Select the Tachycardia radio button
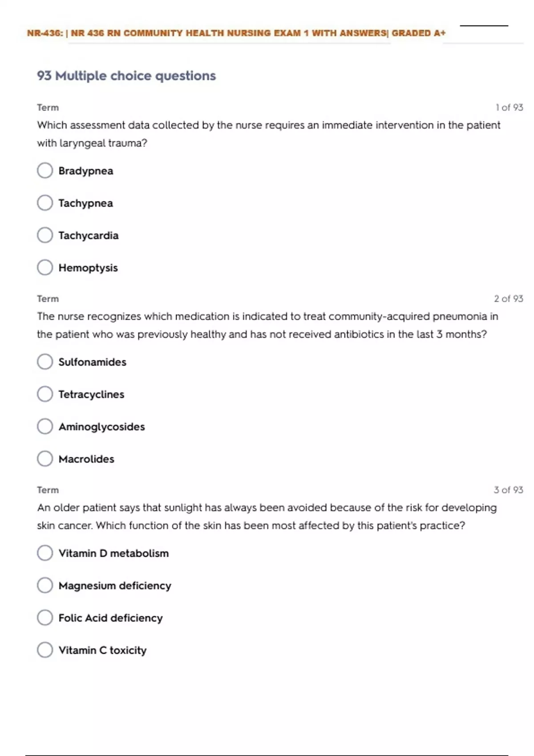Viewport: 534px width, 756px height. pyautogui.click(x=45, y=235)
